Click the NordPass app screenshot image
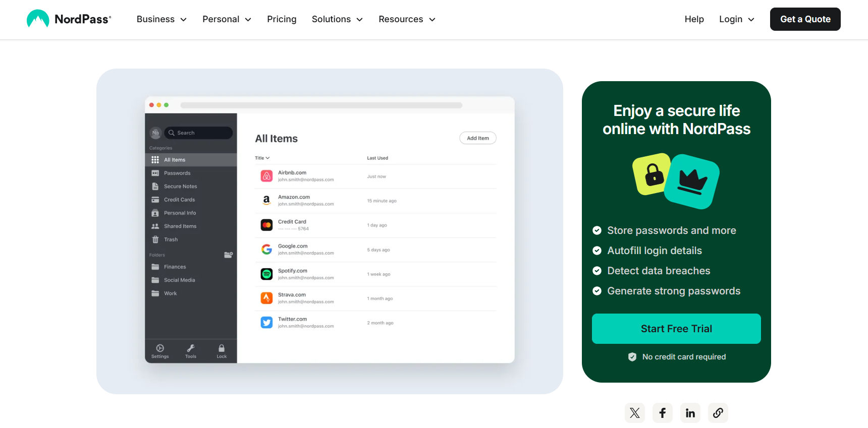Image resolution: width=868 pixels, height=428 pixels. (330, 230)
